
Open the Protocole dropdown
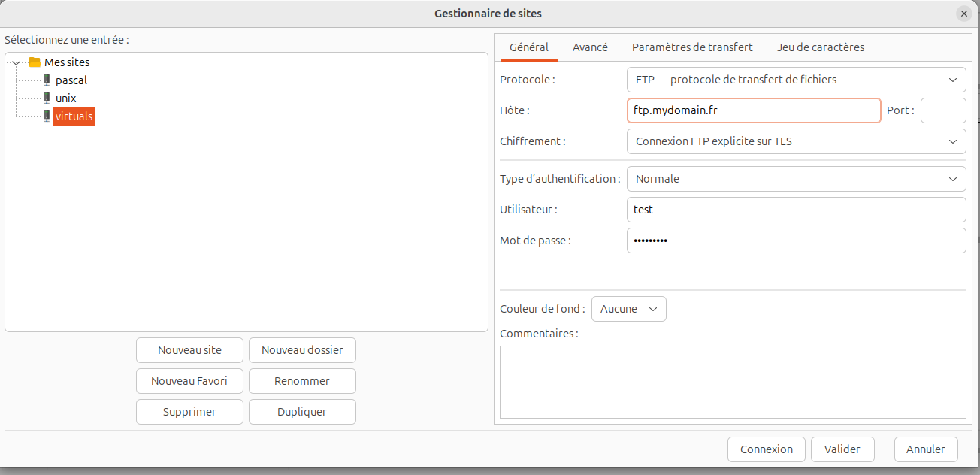pyautogui.click(x=796, y=79)
